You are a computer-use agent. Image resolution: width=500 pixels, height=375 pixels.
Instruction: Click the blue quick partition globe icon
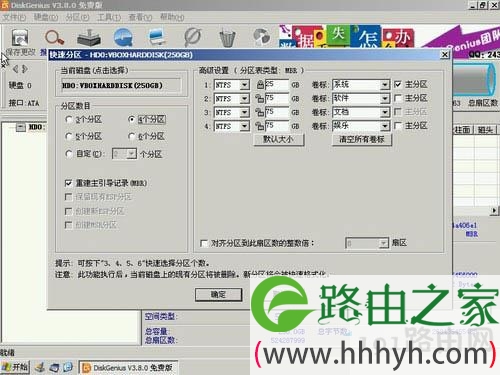(x=123, y=37)
